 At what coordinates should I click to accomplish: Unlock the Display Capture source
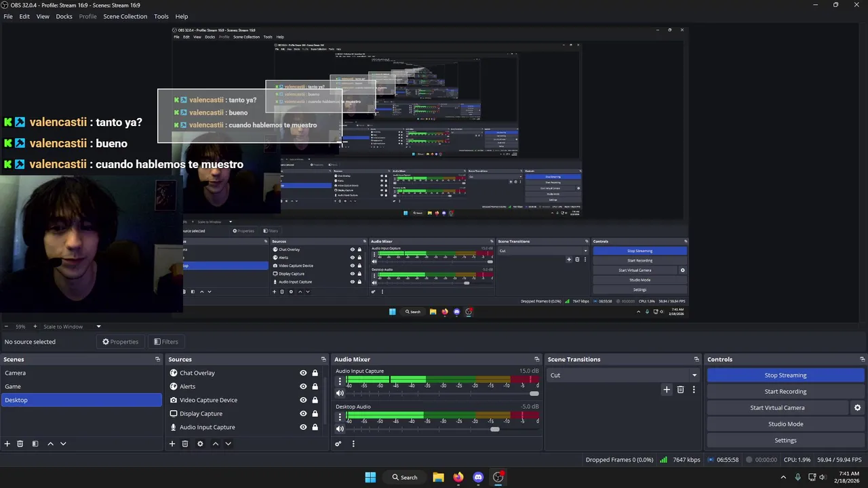[x=315, y=413]
